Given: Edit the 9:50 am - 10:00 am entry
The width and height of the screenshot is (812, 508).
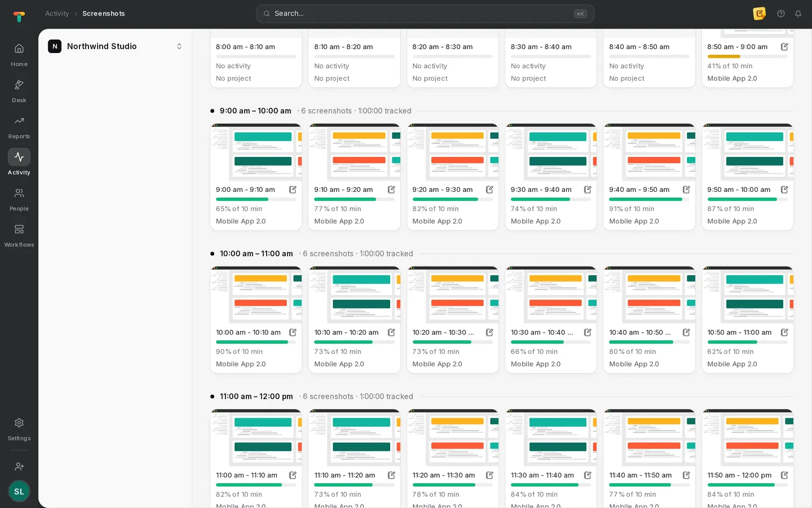Looking at the screenshot, I should [x=784, y=190].
